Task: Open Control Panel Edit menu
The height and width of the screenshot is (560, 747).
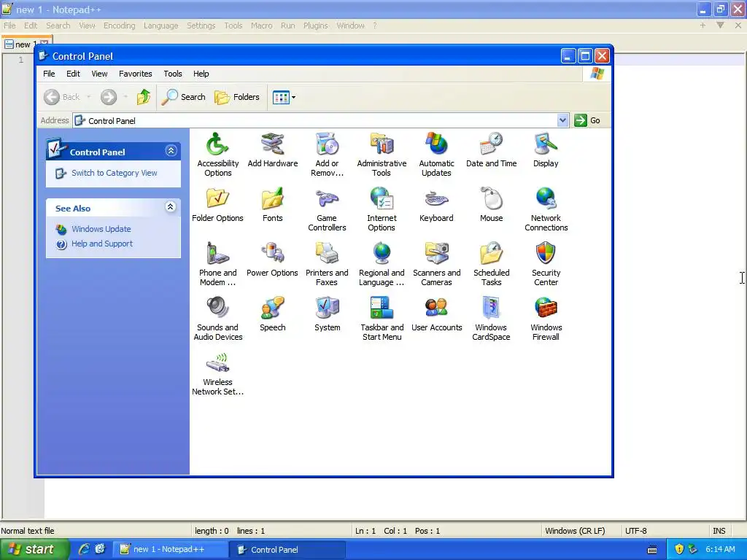Action: (x=73, y=74)
